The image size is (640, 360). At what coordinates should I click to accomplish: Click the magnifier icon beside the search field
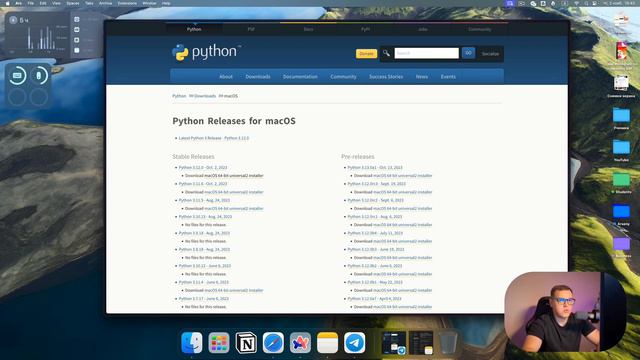[x=386, y=53]
